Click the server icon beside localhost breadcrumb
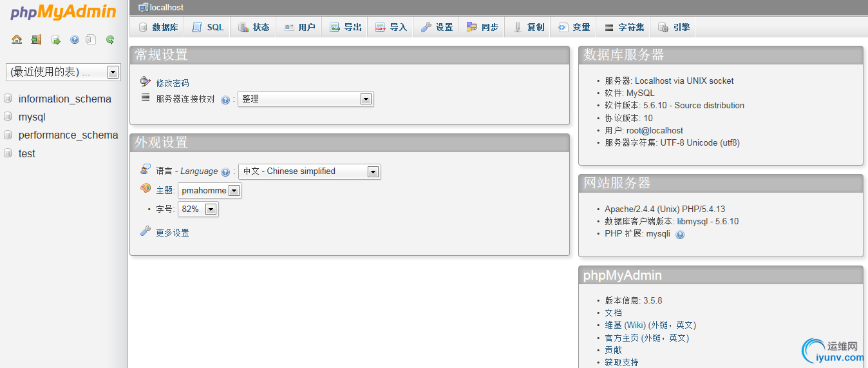 [x=143, y=7]
